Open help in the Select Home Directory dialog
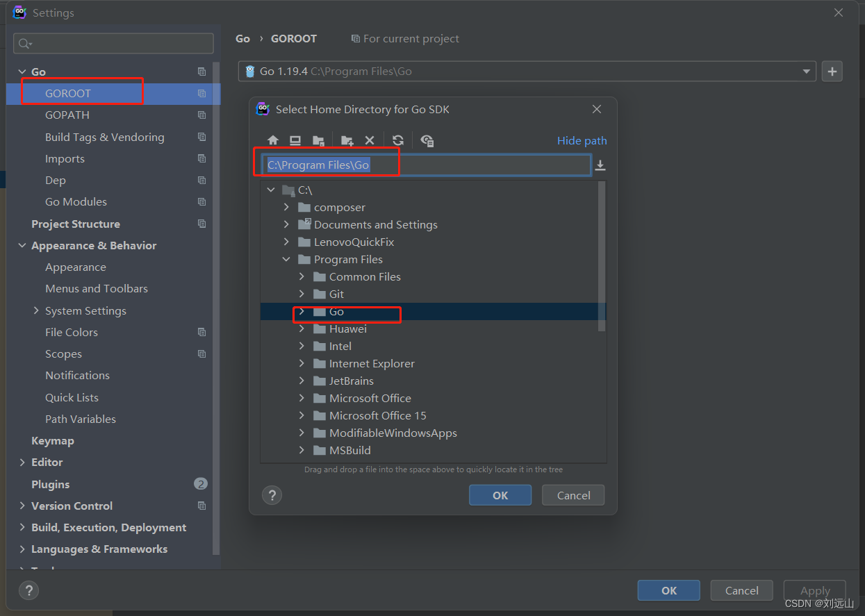Screen dimensions: 865x616 pyautogui.click(x=272, y=495)
